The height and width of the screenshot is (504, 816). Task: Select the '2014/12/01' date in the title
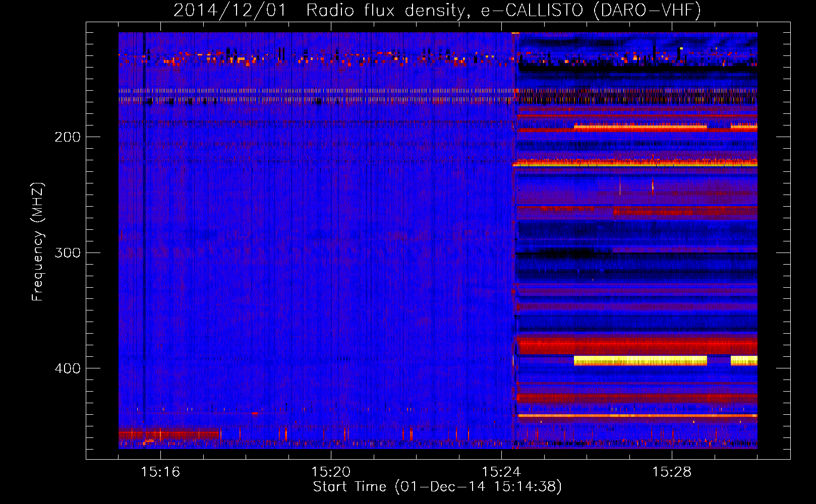pos(230,11)
